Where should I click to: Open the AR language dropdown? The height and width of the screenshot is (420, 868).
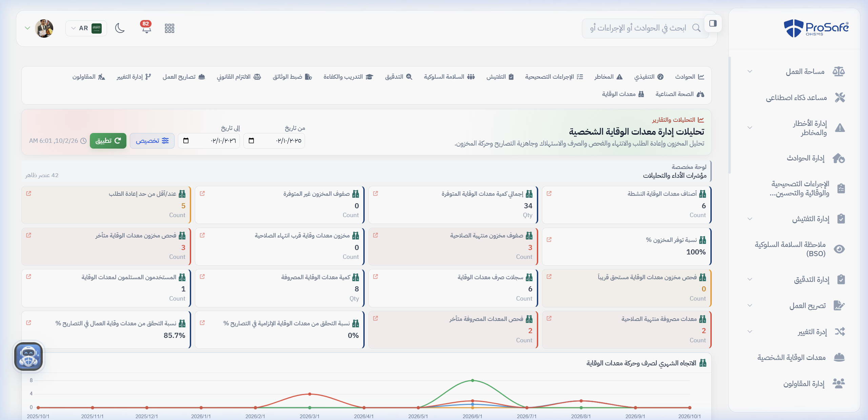[86, 28]
